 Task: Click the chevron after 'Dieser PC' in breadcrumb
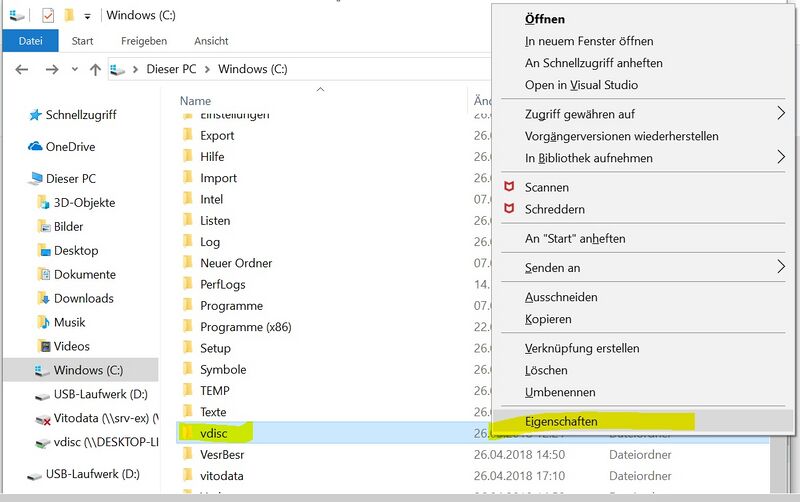click(207, 70)
